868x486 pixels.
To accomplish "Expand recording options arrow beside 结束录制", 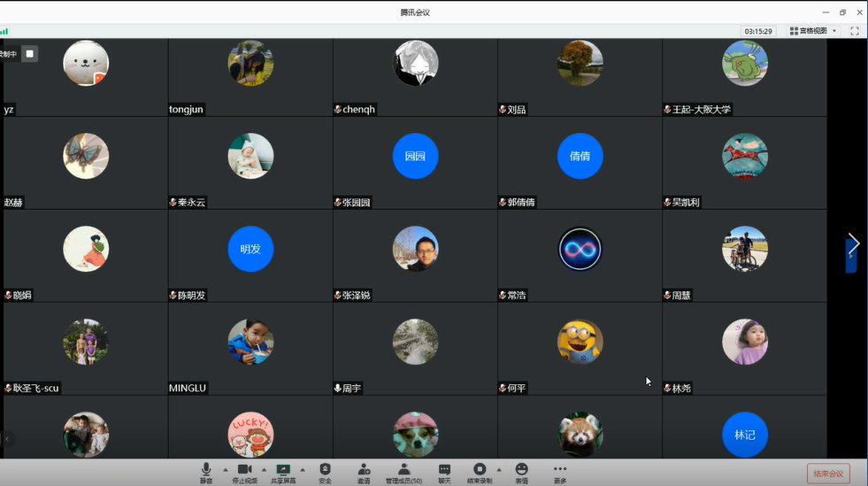I will click(499, 470).
